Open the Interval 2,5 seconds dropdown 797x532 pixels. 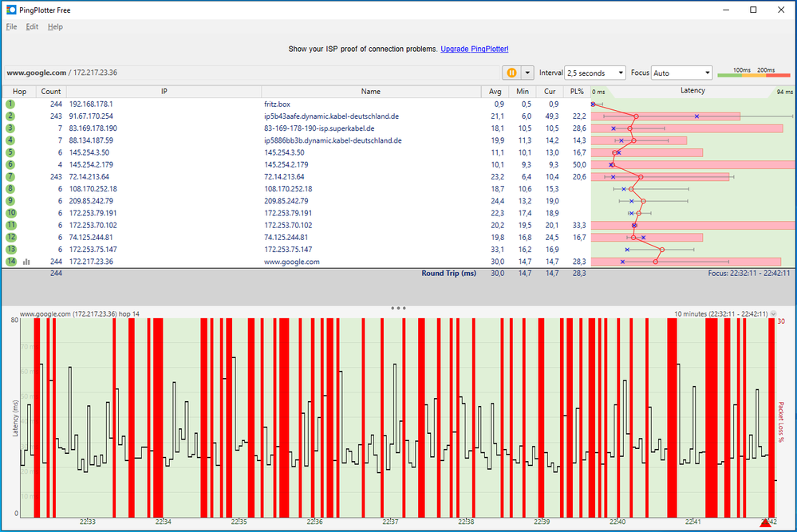(594, 73)
